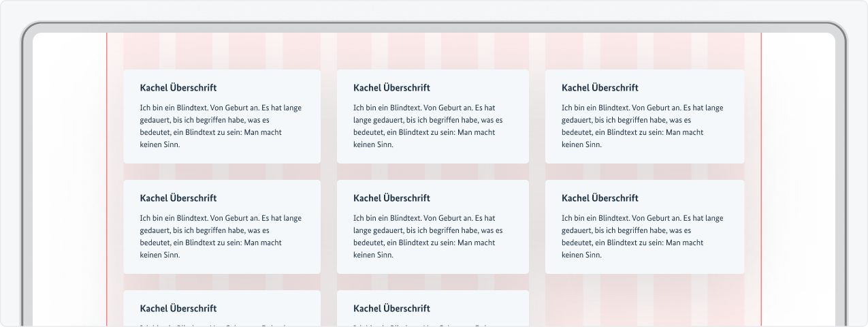The image size is (868, 327).
Task: Select the second-row left tile's heading
Action: tap(178, 198)
